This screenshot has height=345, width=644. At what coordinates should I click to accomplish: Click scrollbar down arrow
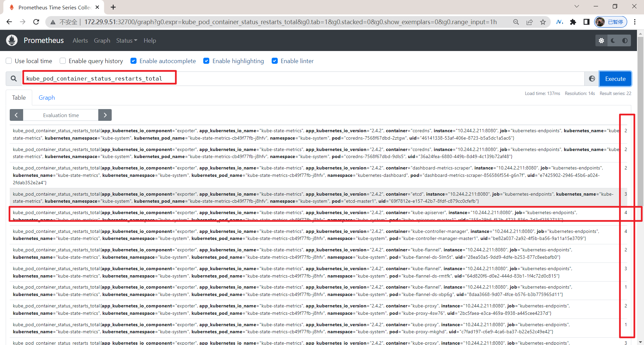click(x=640, y=342)
